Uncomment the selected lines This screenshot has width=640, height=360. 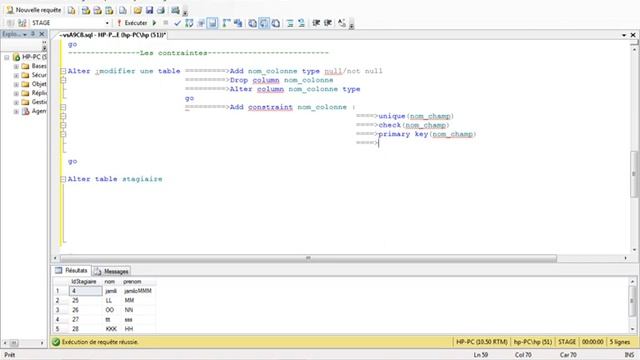click(x=302, y=23)
